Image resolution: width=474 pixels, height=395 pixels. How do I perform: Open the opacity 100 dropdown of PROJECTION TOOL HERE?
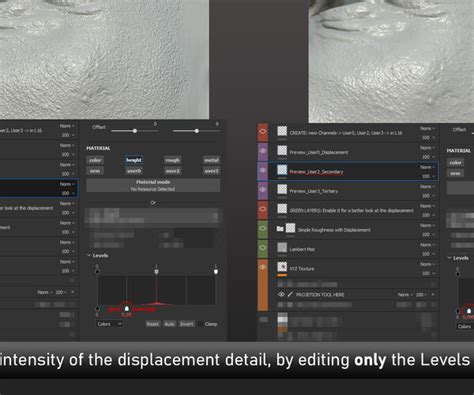coord(422,295)
